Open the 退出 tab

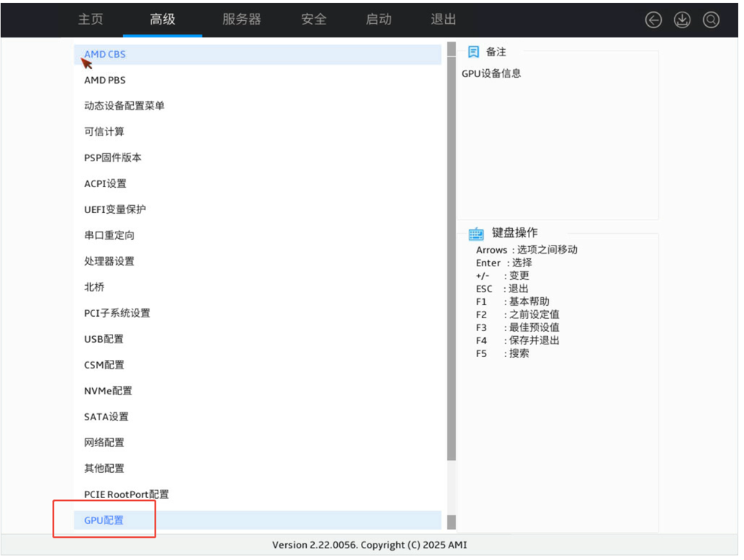point(443,19)
